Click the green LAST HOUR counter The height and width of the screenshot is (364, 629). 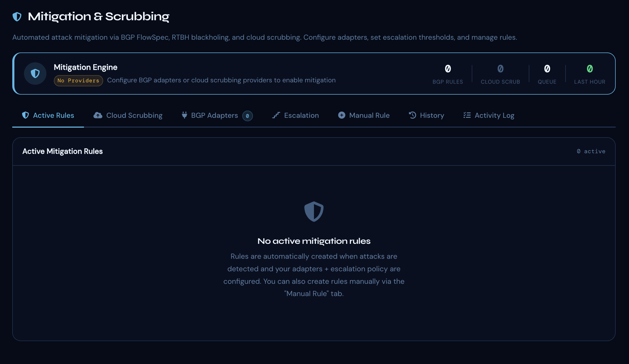point(590,69)
